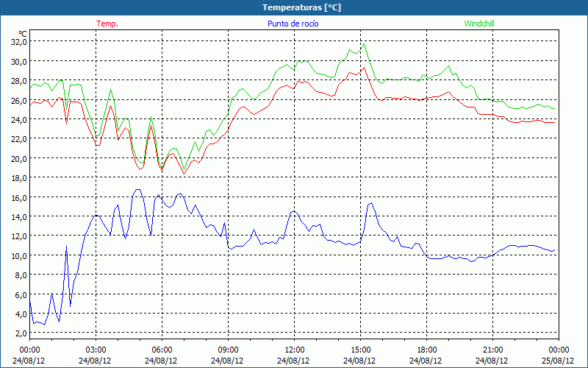Screen dimensions: 588x368
Task: Click the 12:00 time axis label
Action: [295, 350]
